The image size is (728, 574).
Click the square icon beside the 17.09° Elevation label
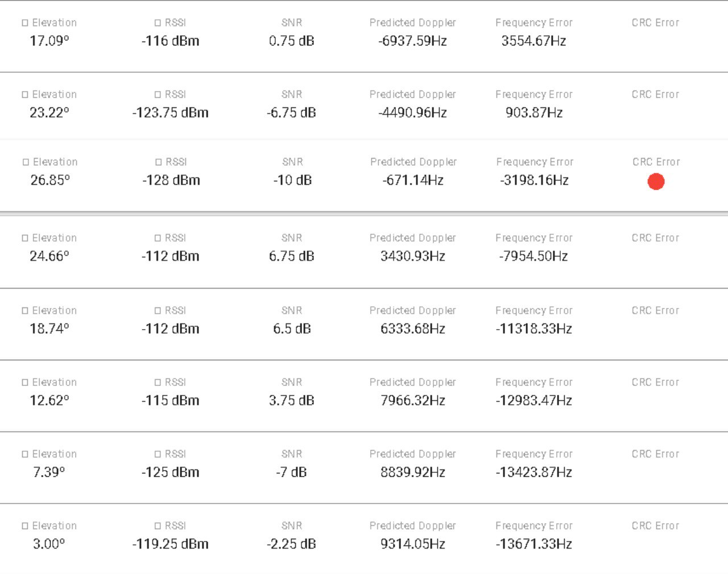click(25, 23)
